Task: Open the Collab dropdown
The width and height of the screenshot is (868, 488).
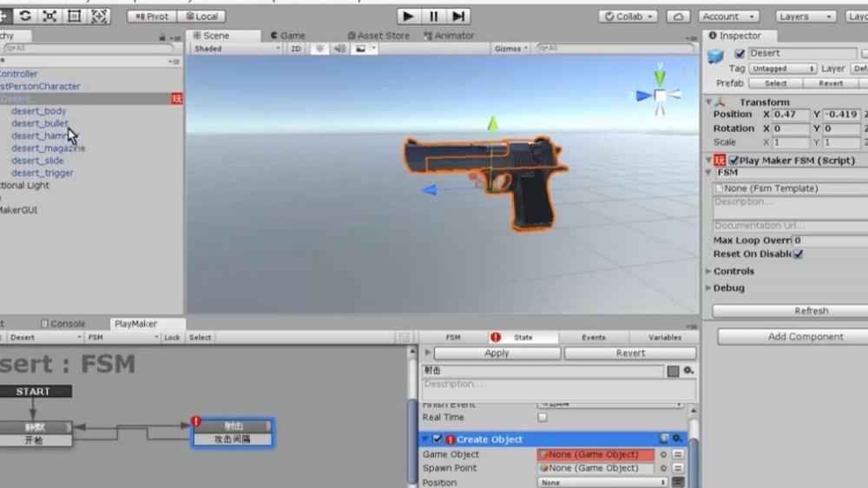Action: pos(628,16)
